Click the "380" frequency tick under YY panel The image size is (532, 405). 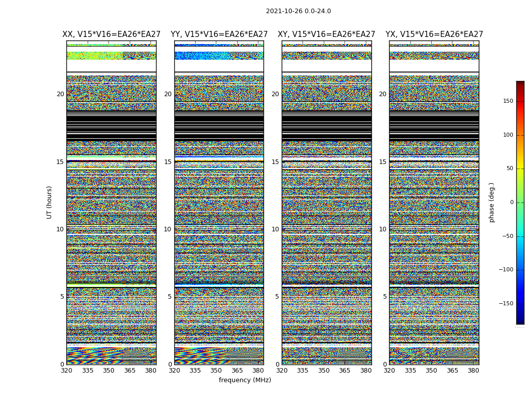258,371
